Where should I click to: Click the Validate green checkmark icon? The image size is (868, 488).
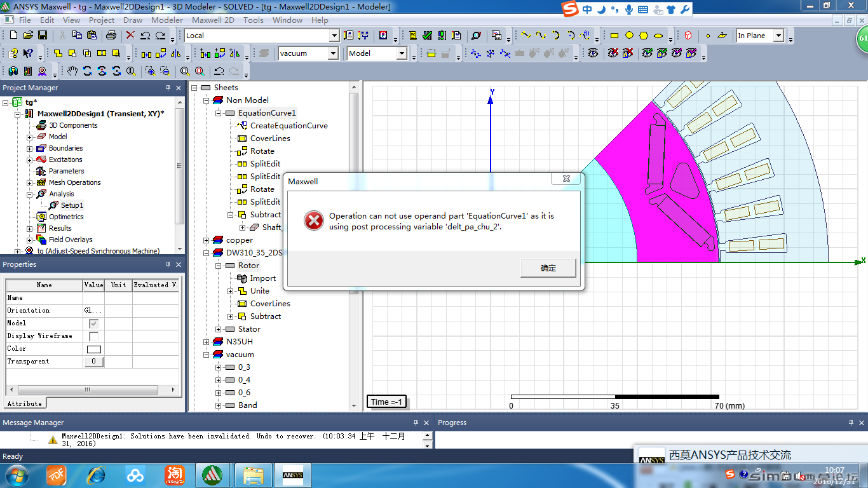[x=428, y=36]
